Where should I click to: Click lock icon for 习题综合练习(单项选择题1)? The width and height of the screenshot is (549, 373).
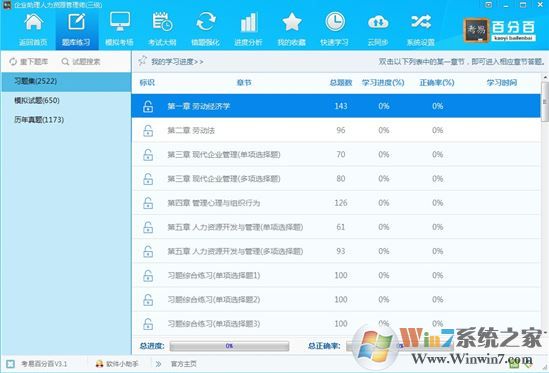click(148, 275)
